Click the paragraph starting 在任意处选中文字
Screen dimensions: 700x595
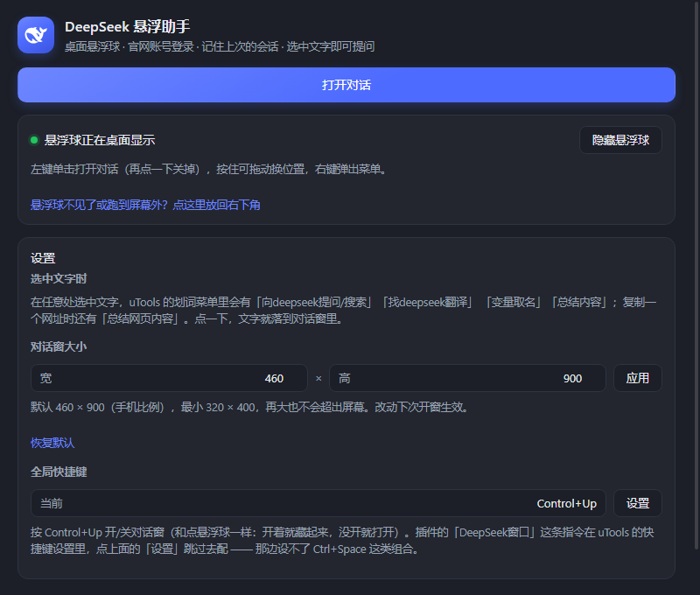coord(343,311)
